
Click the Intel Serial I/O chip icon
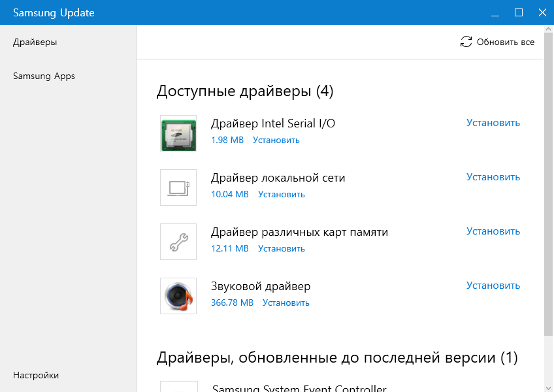tap(178, 133)
